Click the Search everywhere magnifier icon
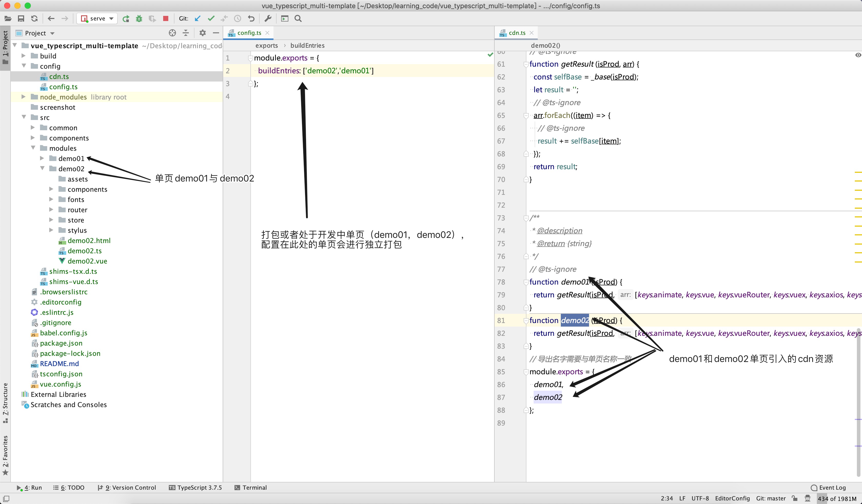The image size is (862, 504). [298, 18]
